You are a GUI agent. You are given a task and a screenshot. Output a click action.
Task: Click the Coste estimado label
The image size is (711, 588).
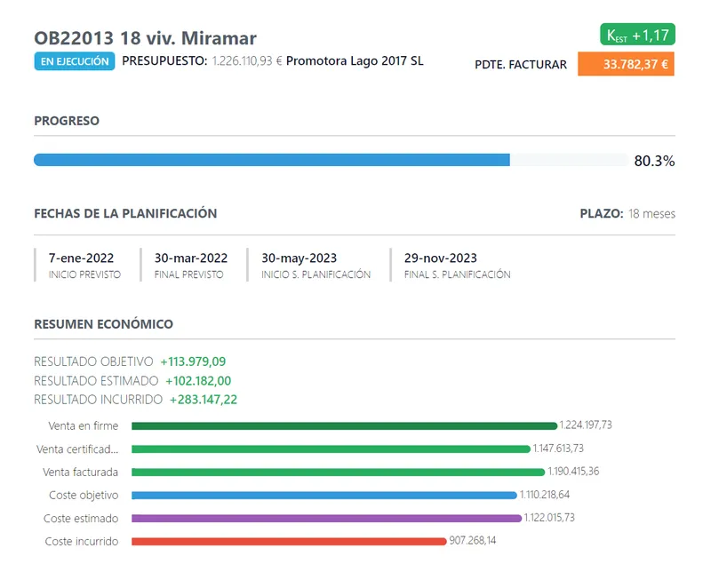click(x=81, y=518)
